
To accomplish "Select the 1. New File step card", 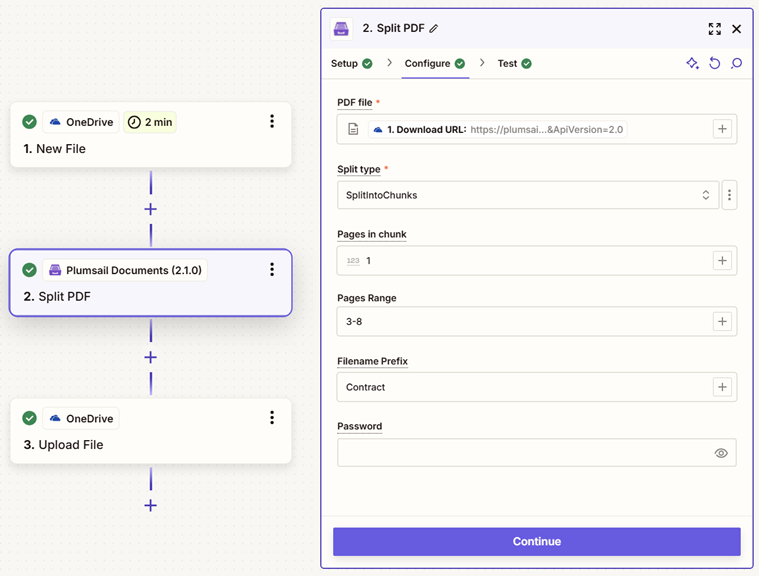I will coord(151,135).
